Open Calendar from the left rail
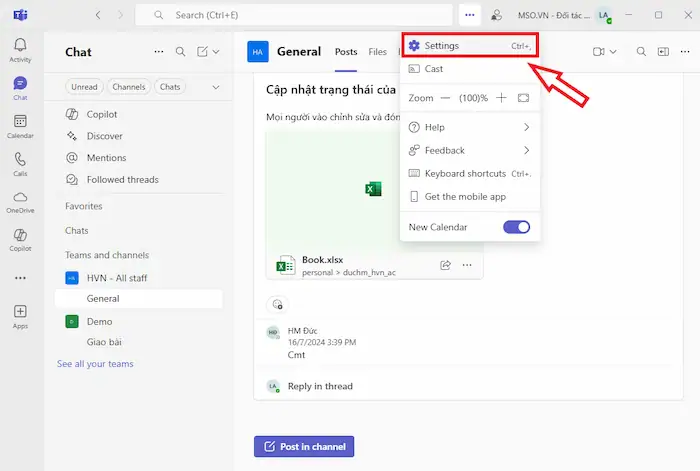The height and width of the screenshot is (471, 700). [20, 125]
